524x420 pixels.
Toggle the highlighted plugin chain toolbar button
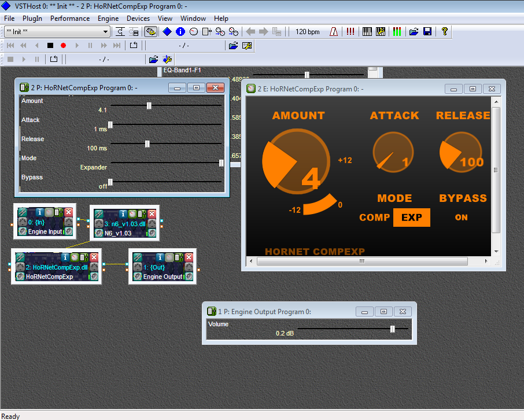pyautogui.click(x=151, y=32)
